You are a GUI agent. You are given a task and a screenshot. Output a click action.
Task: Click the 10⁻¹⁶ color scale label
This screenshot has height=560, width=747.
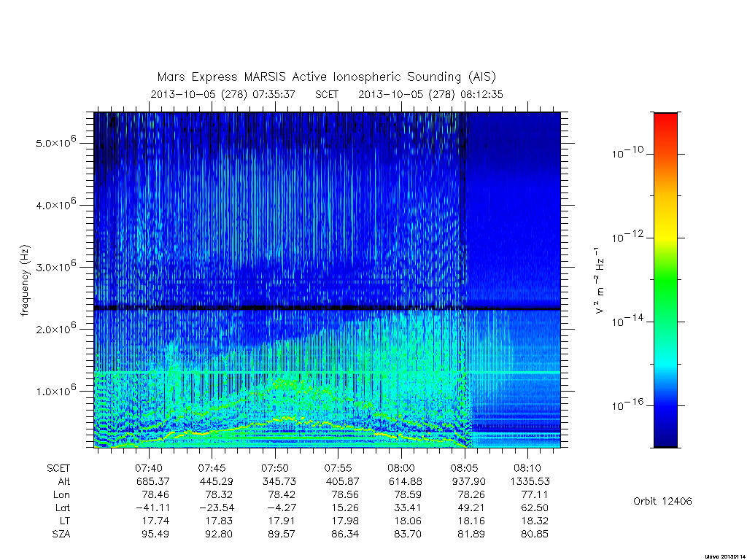(627, 405)
